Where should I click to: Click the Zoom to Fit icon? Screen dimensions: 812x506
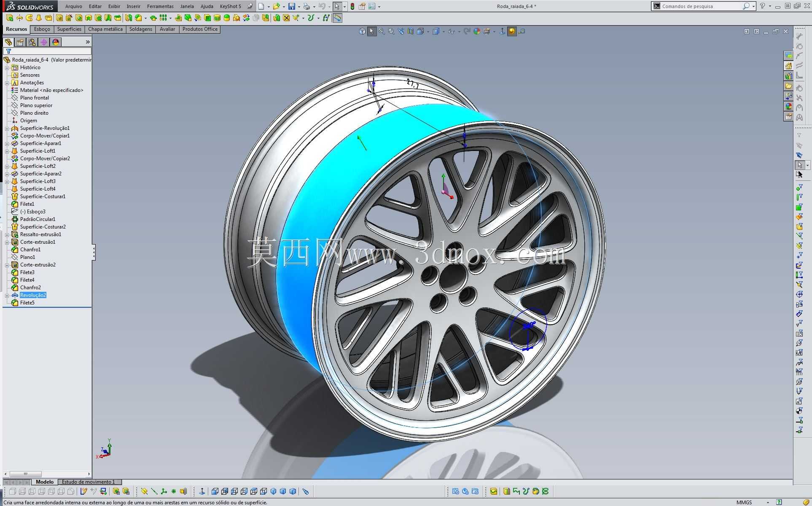[x=382, y=31]
